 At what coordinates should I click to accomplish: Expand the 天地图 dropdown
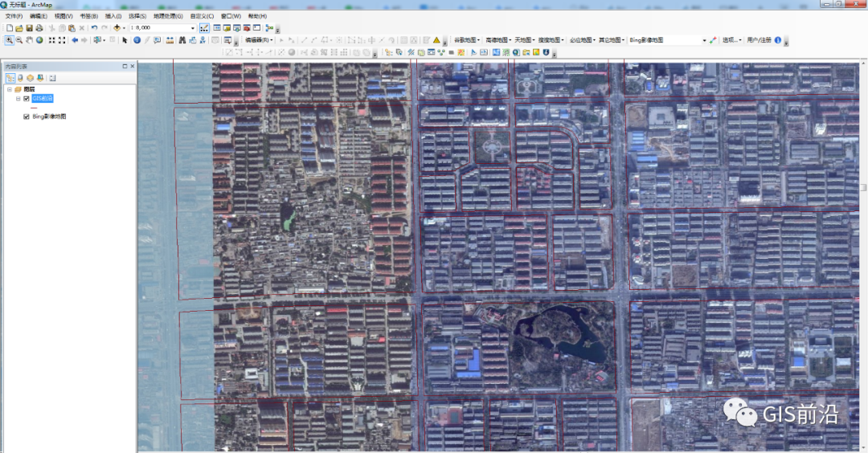point(525,40)
